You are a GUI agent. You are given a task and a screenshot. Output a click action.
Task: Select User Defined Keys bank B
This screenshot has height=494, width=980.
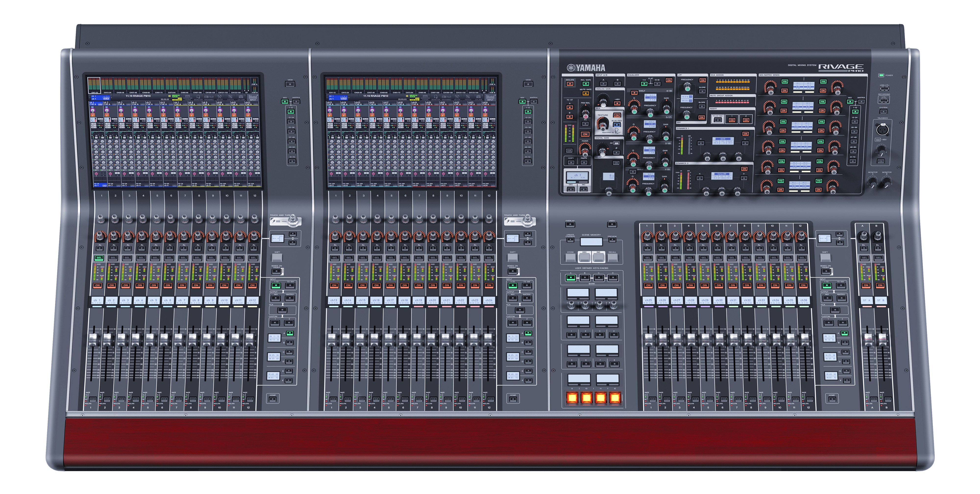tap(585, 278)
